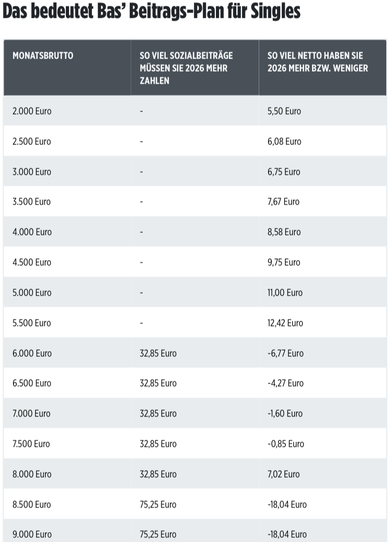Select the 4.500 Euro row label
The width and height of the screenshot is (392, 542).
click(32, 263)
